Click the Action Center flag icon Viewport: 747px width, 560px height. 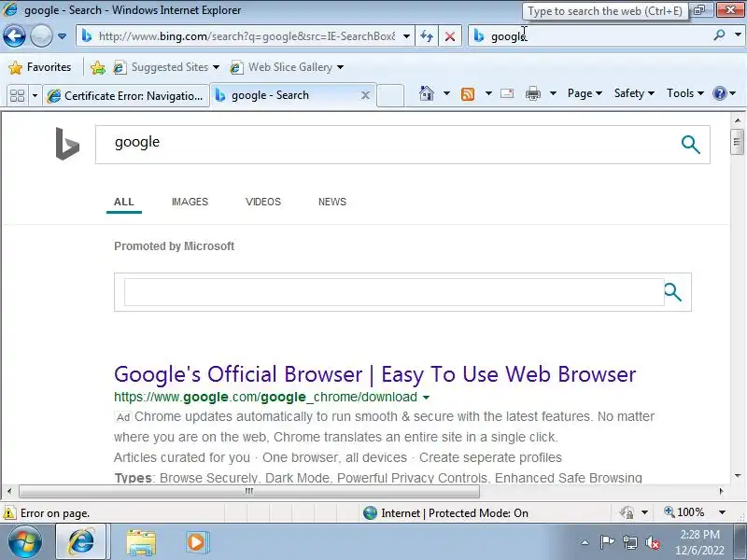[x=607, y=542]
